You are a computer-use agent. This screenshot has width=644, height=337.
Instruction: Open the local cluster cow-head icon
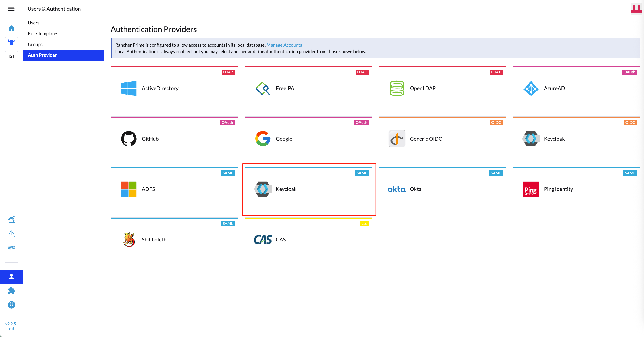(x=11, y=42)
